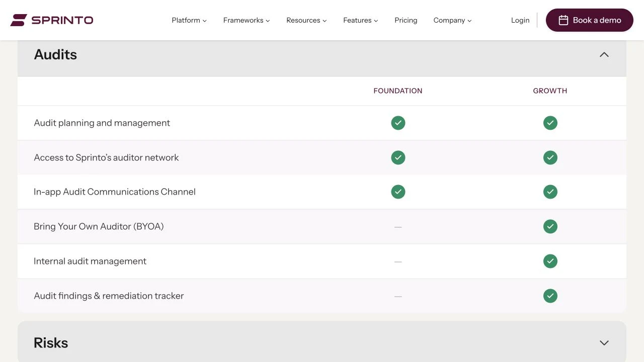Click Foundation dash for Internal audit management

pyautogui.click(x=398, y=262)
